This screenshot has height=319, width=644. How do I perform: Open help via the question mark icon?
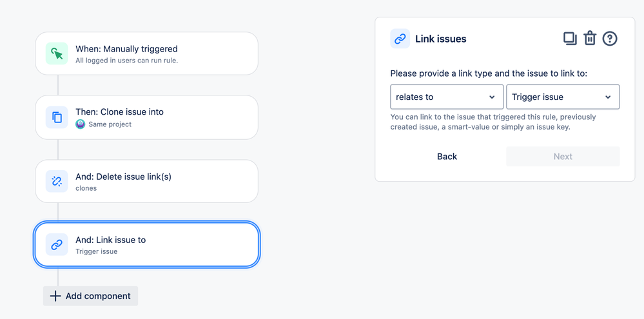[610, 39]
